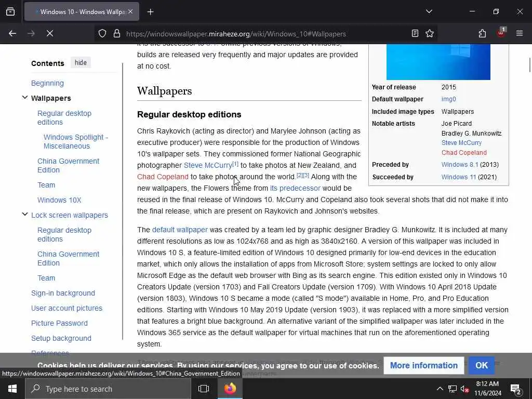Screen dimensions: 532x399
Task: Open Chad Copeland red link in paragraph
Action: (x=163, y=177)
